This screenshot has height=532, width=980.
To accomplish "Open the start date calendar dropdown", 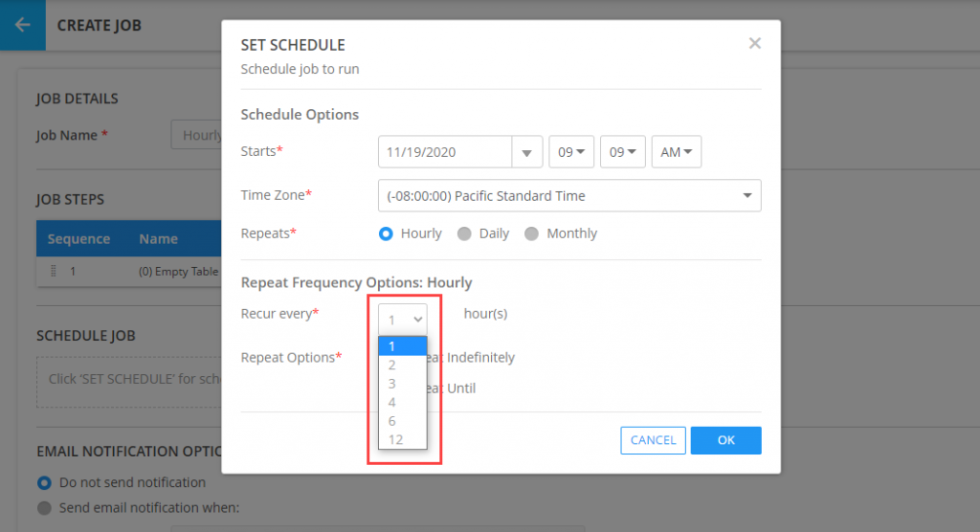I will (x=527, y=152).
